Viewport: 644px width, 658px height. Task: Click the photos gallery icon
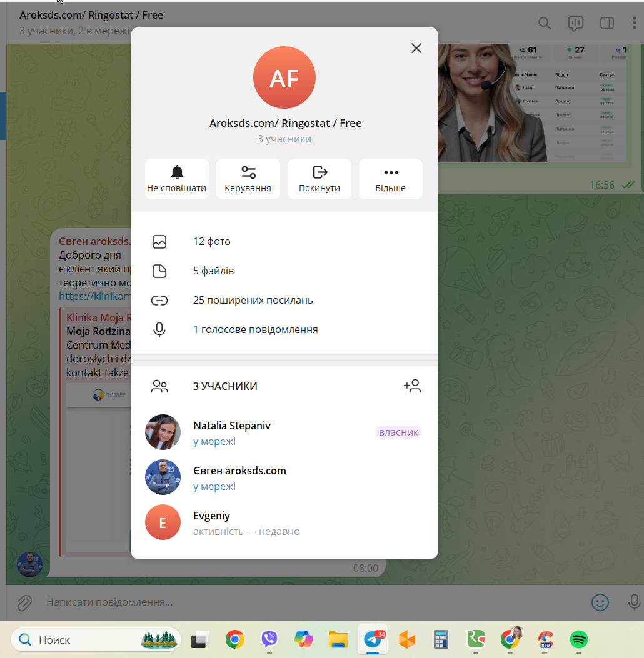click(159, 242)
